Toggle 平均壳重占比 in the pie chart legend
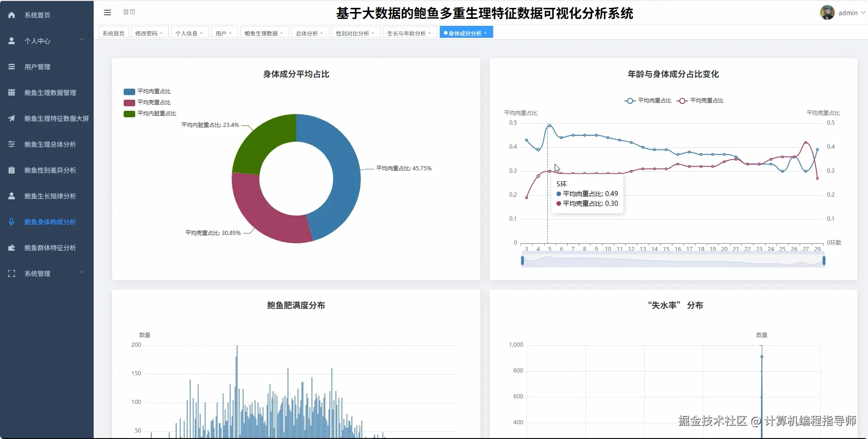Viewport: 868px width, 439px height. coord(147,102)
